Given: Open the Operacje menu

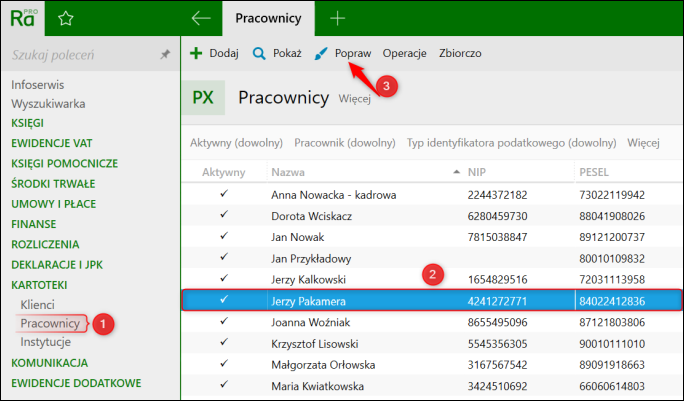Looking at the screenshot, I should 404,53.
